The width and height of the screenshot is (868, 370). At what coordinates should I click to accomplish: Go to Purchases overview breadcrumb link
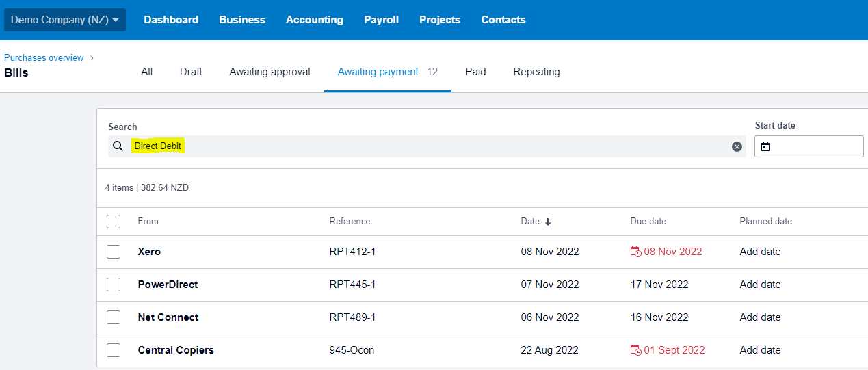[44, 58]
